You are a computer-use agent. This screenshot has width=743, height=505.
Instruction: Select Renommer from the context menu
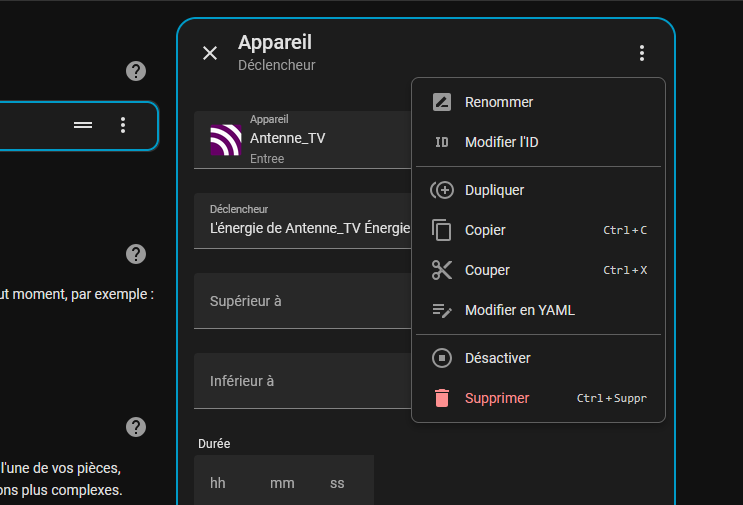(x=499, y=102)
